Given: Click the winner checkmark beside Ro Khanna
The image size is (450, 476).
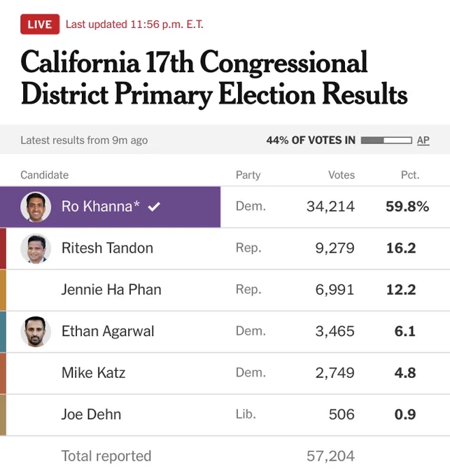Looking at the screenshot, I should click(x=154, y=206).
